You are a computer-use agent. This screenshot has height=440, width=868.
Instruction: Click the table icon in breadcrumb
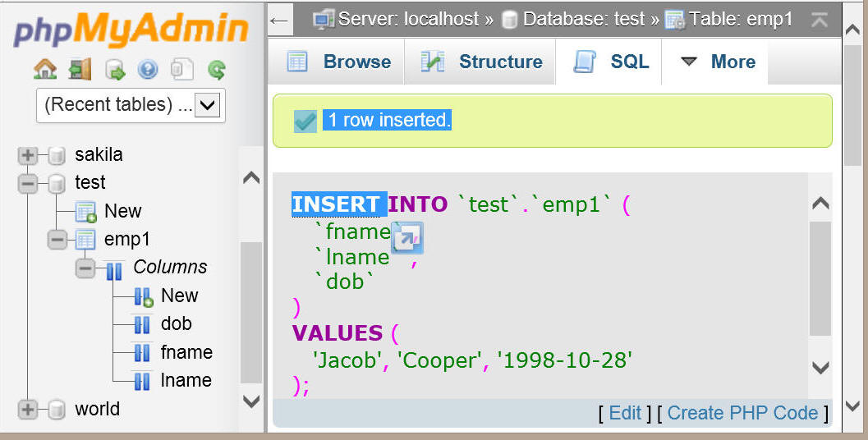coord(674,20)
